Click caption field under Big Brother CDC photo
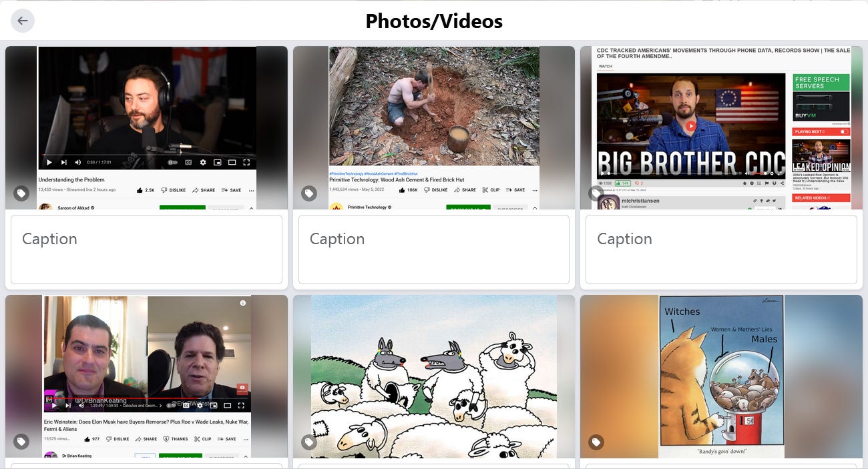Image resolution: width=868 pixels, height=469 pixels. (x=721, y=250)
